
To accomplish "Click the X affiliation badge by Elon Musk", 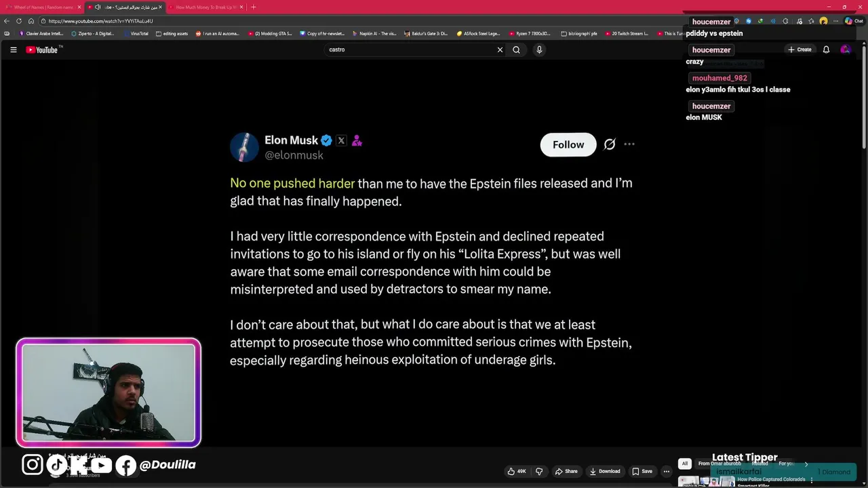I will click(x=341, y=140).
